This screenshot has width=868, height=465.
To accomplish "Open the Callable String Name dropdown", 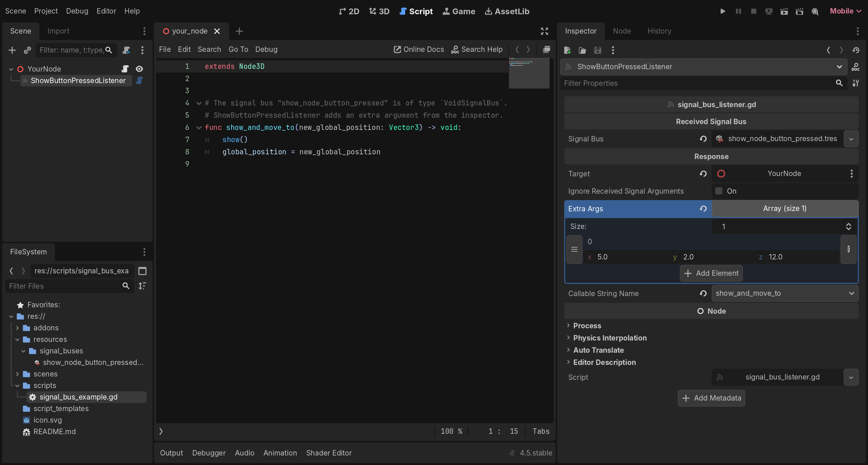I will coord(785,293).
